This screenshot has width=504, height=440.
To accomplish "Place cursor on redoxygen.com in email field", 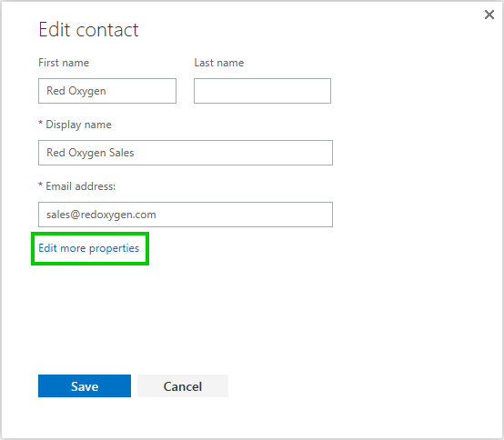I will 118,215.
